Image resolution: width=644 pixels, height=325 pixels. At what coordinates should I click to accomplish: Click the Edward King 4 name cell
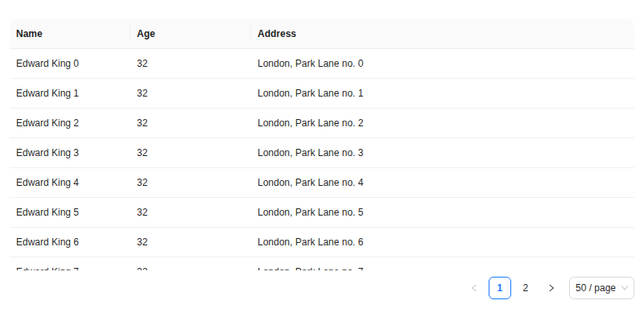pos(47,183)
